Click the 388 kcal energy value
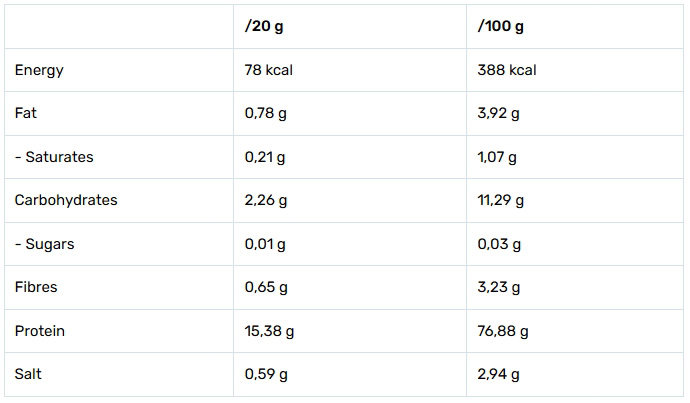This screenshot has width=690, height=403. tap(508, 70)
